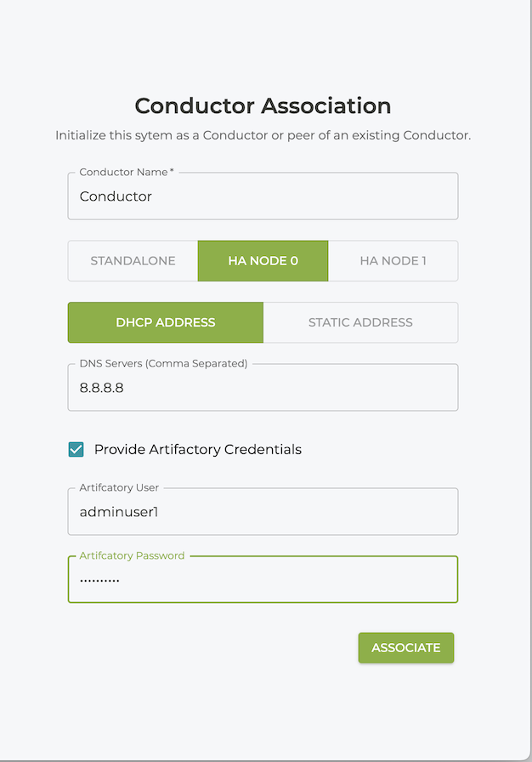Click the Artifcatory User floating label
The height and width of the screenshot is (762, 532).
click(x=119, y=487)
